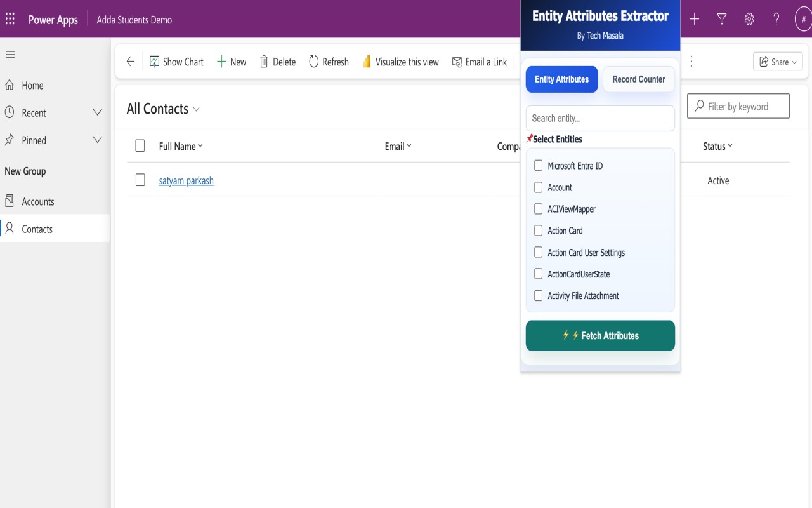Expand the Recent section chevron
Image resolution: width=812 pixels, height=508 pixels.
click(x=97, y=113)
